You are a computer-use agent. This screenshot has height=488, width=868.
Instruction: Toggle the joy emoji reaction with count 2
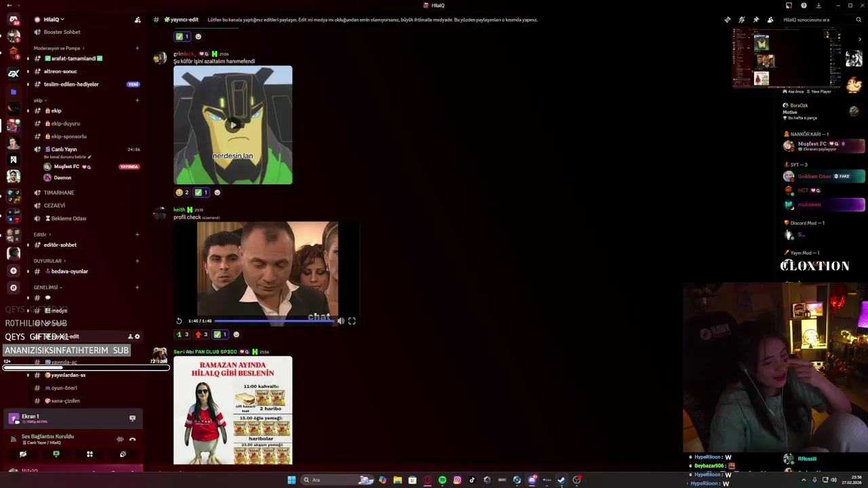(x=182, y=192)
